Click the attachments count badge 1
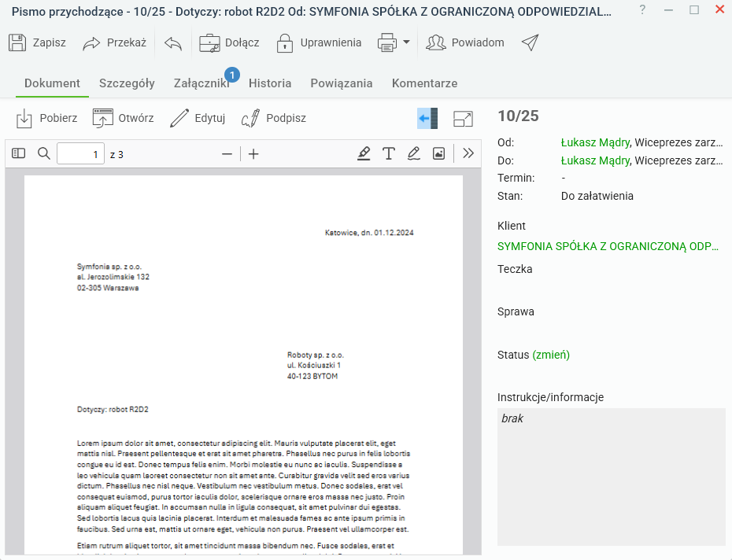This screenshot has width=732, height=560. point(232,76)
